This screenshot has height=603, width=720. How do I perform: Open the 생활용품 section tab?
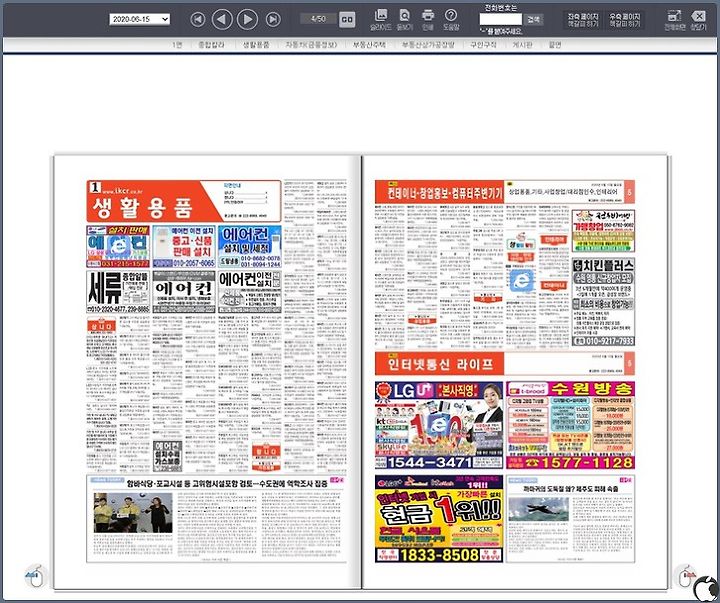(x=256, y=45)
